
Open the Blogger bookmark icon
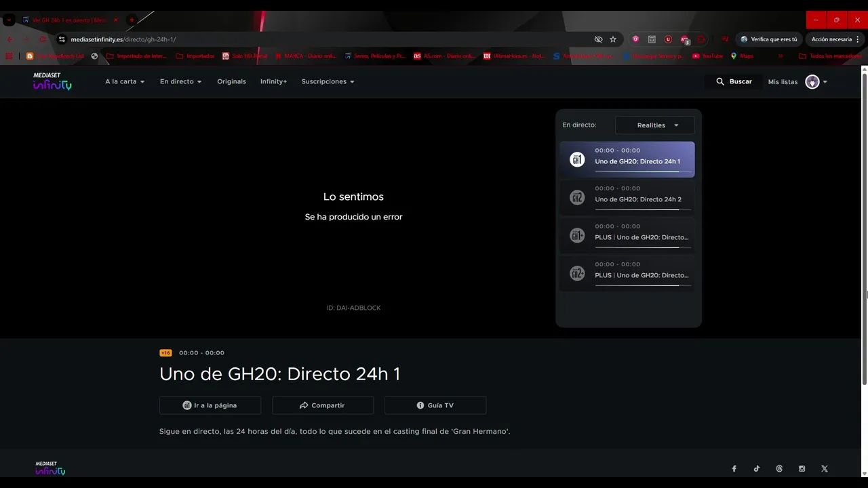(29, 56)
